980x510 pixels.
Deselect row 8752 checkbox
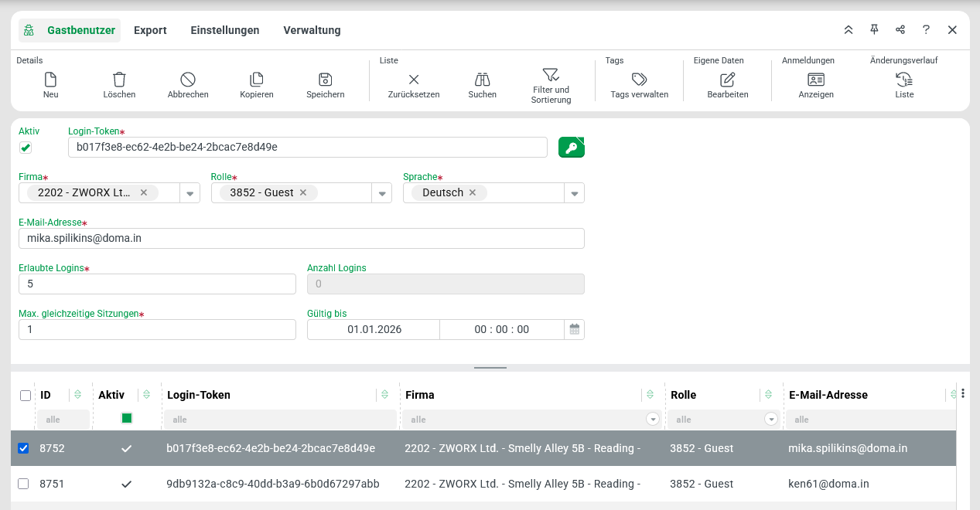pos(23,448)
